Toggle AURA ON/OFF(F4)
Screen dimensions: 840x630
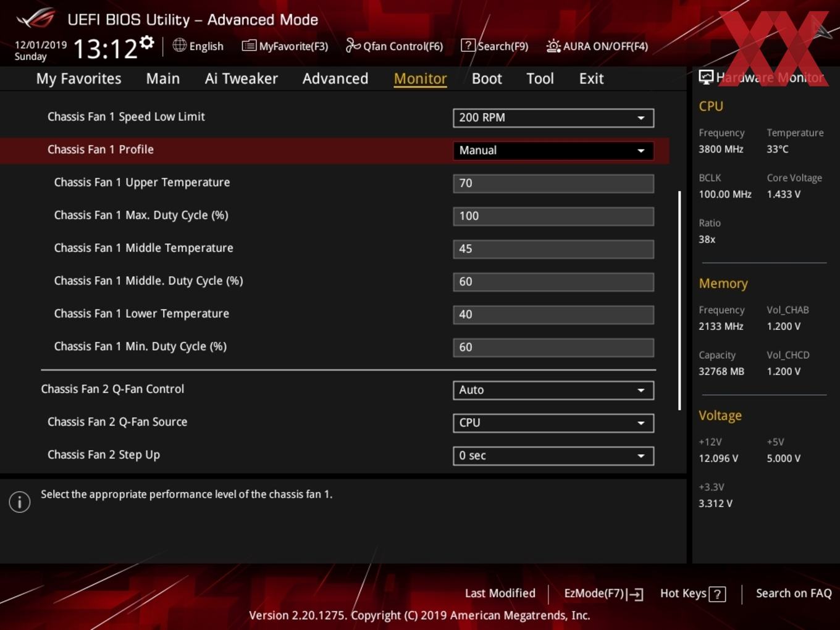click(x=597, y=46)
